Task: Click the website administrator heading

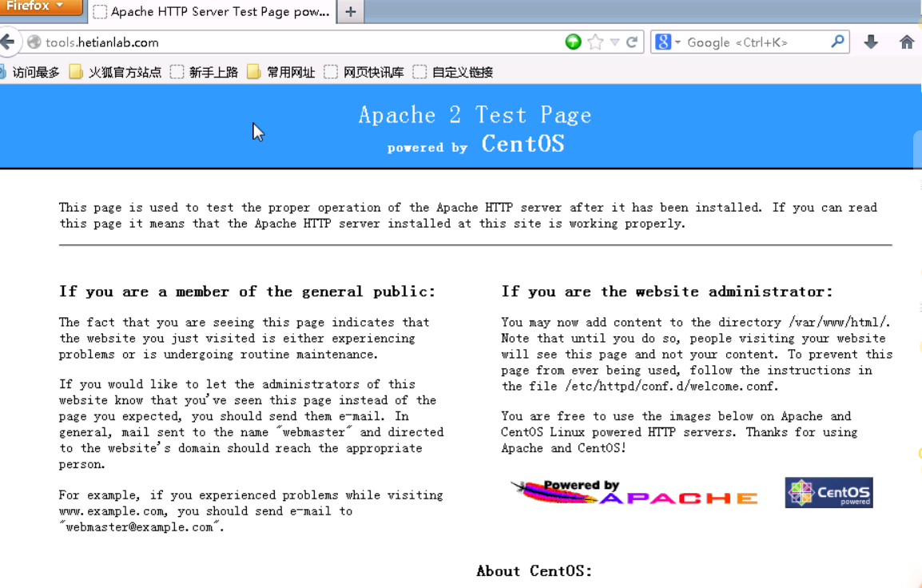Action: (x=667, y=292)
